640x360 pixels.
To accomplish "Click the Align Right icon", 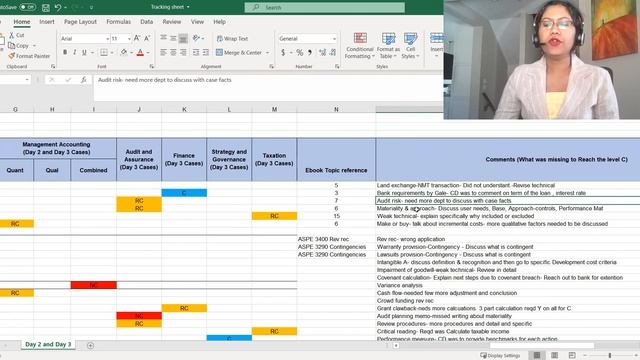I will coord(183,53).
